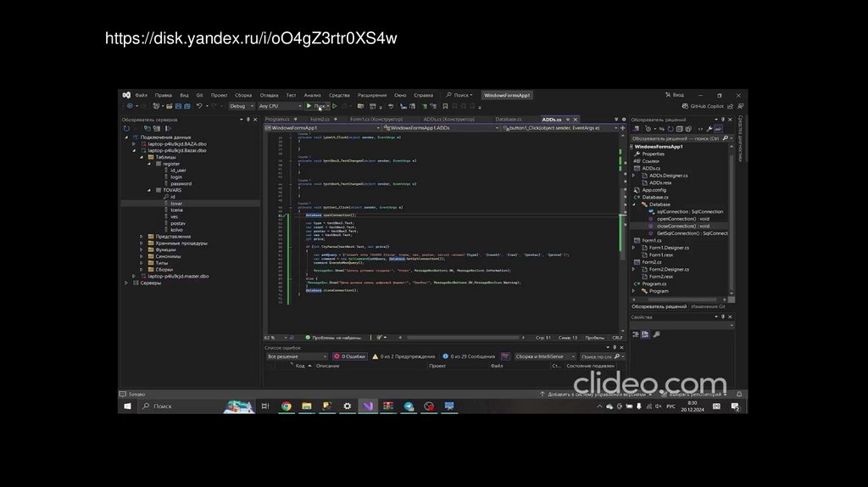Screen dimensions: 868x487
Task: Click Collapse All icon in Solution Explorer
Action: tap(679, 129)
